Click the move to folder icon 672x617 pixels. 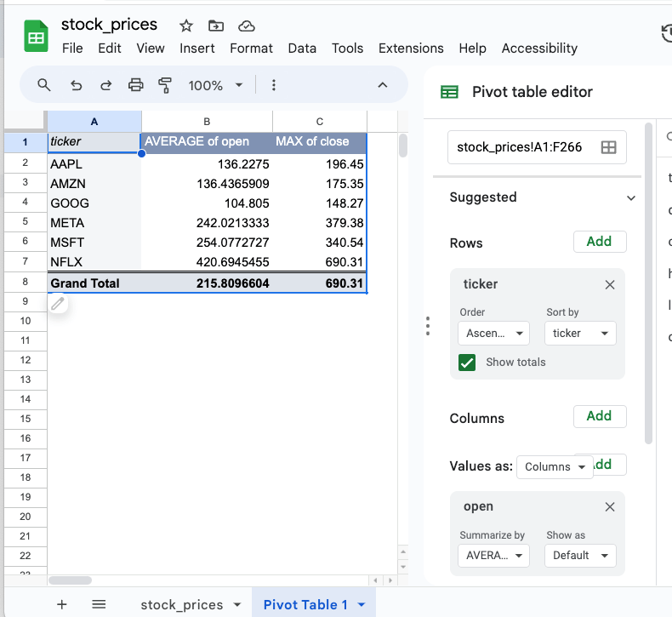pos(216,26)
